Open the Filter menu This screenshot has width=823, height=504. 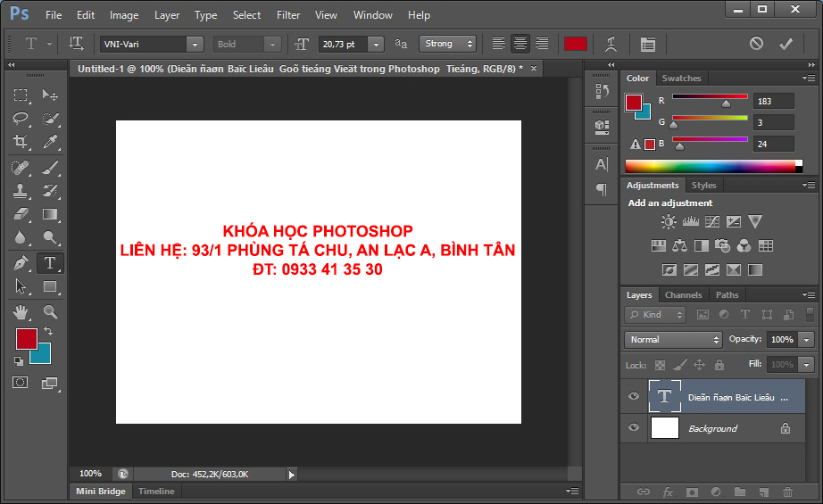click(x=288, y=15)
